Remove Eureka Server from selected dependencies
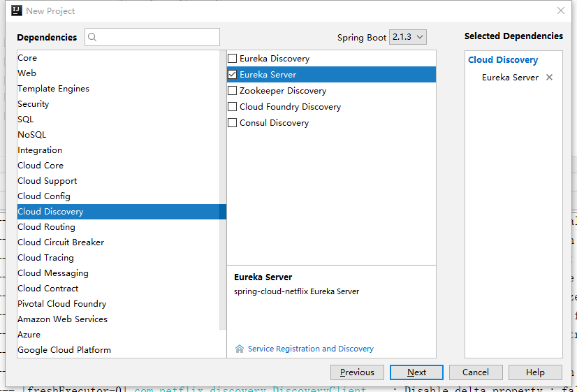The height and width of the screenshot is (392, 577). (549, 78)
